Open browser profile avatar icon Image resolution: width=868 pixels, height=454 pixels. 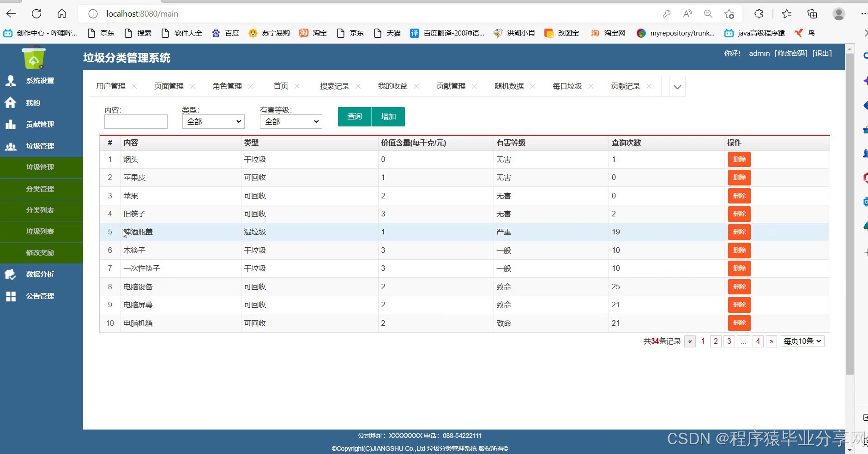tap(839, 14)
